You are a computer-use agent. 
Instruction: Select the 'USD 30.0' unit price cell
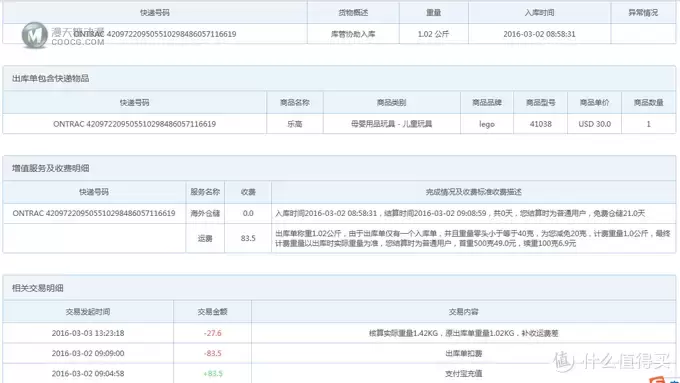click(x=594, y=124)
